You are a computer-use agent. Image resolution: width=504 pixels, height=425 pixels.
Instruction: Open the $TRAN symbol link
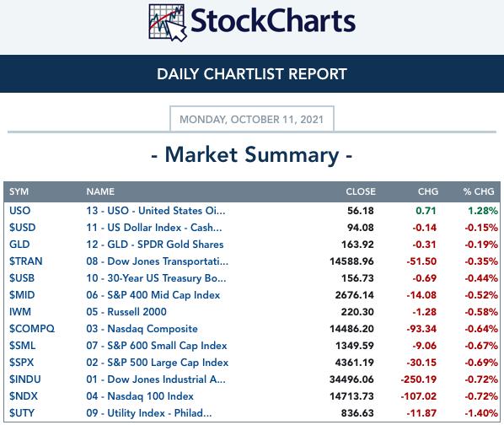pyautogui.click(x=26, y=261)
